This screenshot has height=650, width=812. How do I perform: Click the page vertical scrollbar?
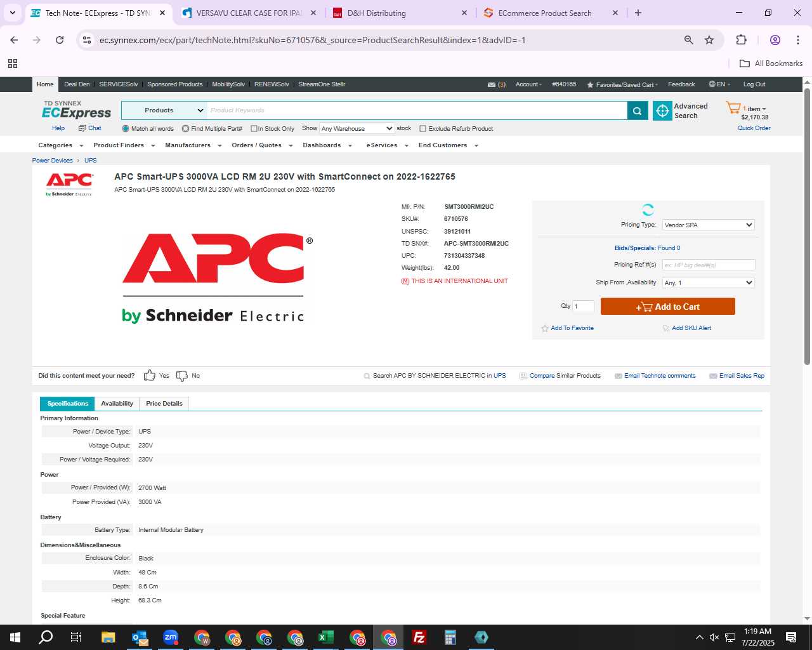point(807,226)
